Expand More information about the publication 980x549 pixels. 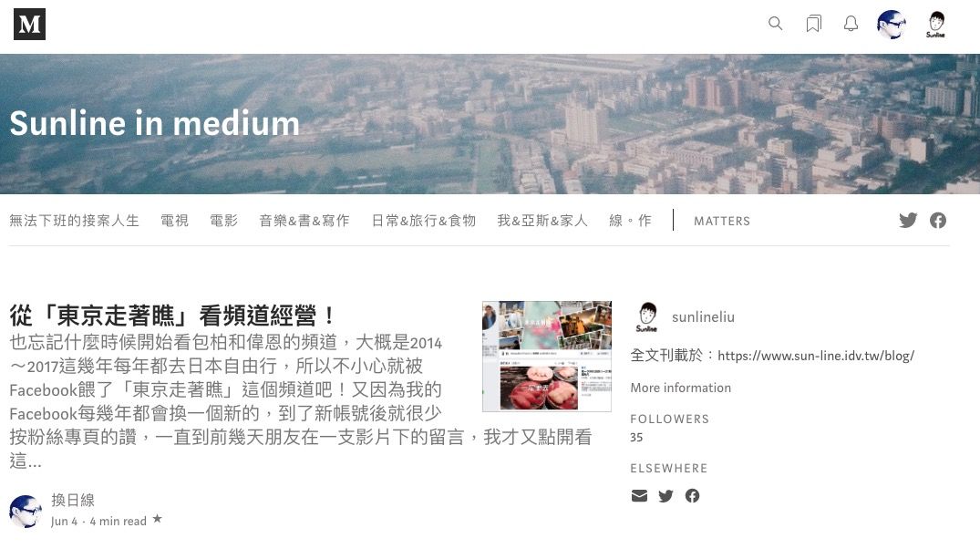681,388
